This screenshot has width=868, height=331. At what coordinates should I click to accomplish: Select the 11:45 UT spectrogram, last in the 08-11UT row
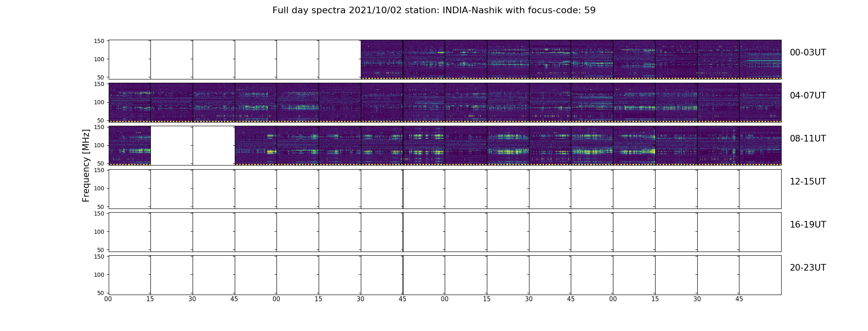(x=760, y=146)
